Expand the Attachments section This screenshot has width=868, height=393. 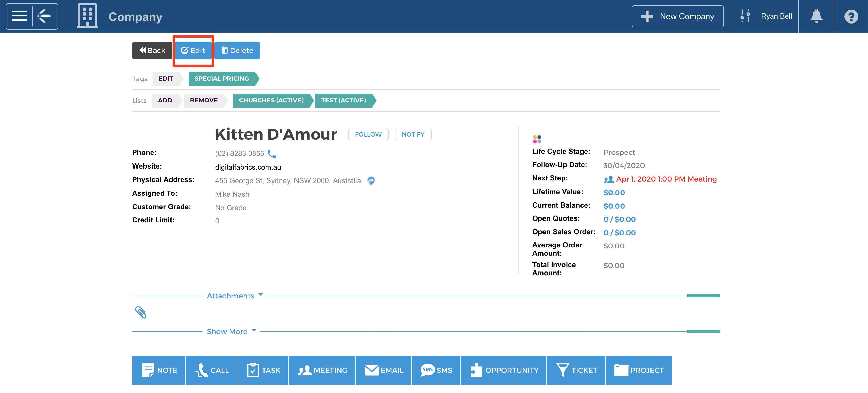235,296
